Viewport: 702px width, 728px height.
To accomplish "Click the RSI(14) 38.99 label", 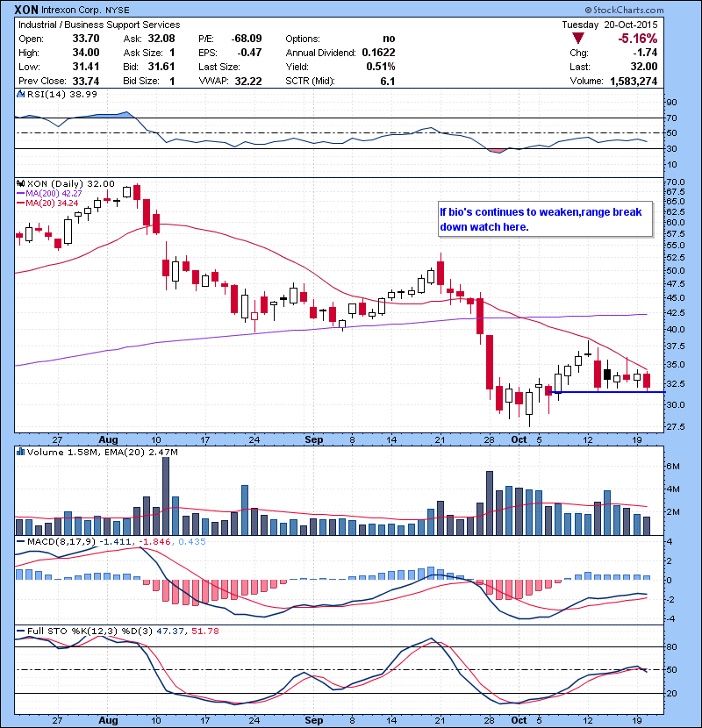I will (61, 94).
